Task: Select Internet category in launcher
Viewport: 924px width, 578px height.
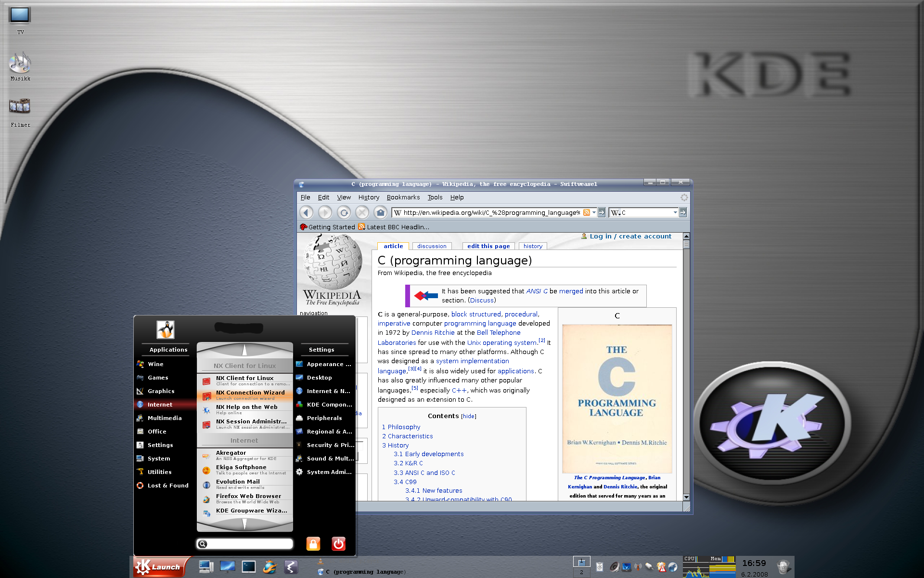Action: click(165, 405)
